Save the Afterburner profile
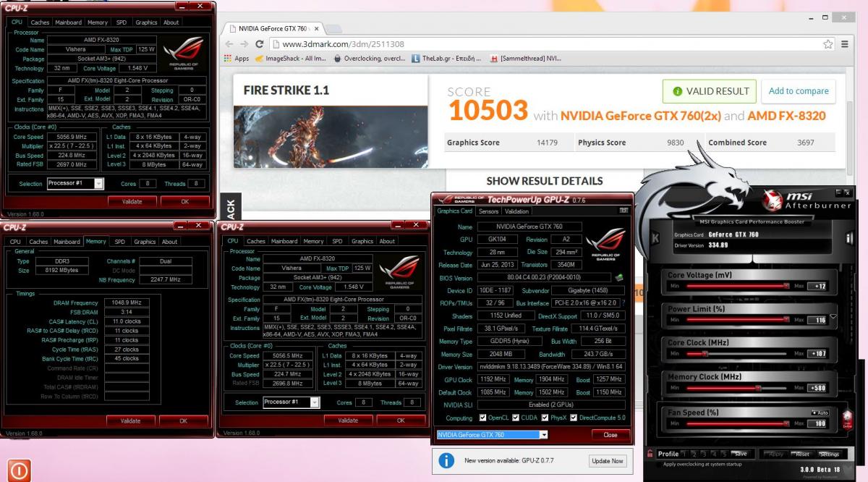Image resolution: width=868 pixels, height=482 pixels. (739, 454)
